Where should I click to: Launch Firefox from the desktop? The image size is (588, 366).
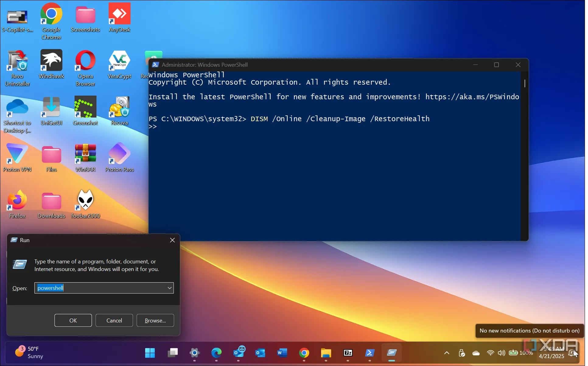click(17, 204)
